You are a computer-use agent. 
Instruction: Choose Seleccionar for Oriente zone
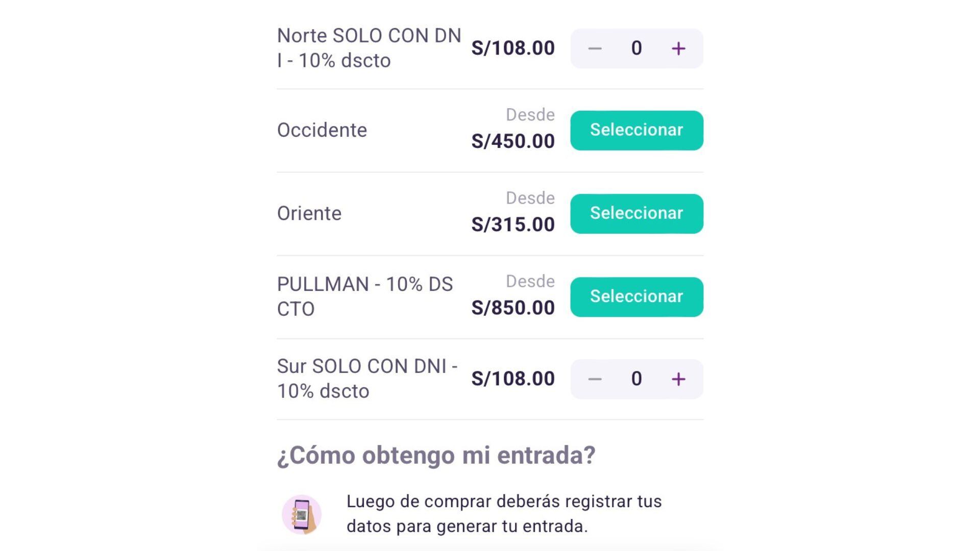pyautogui.click(x=636, y=213)
